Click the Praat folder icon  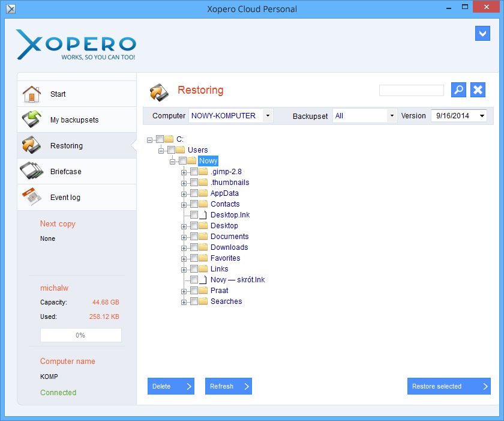point(203,291)
